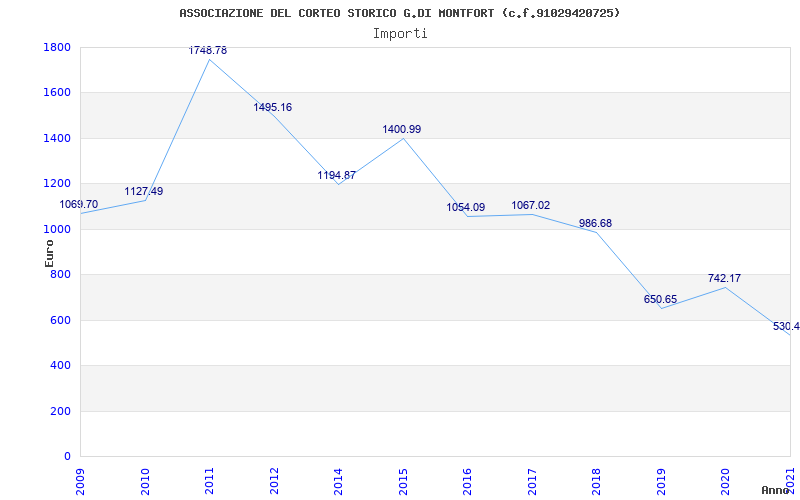The image size is (800, 500).
Task: Click the 2011 x-axis label
Action: 210,481
